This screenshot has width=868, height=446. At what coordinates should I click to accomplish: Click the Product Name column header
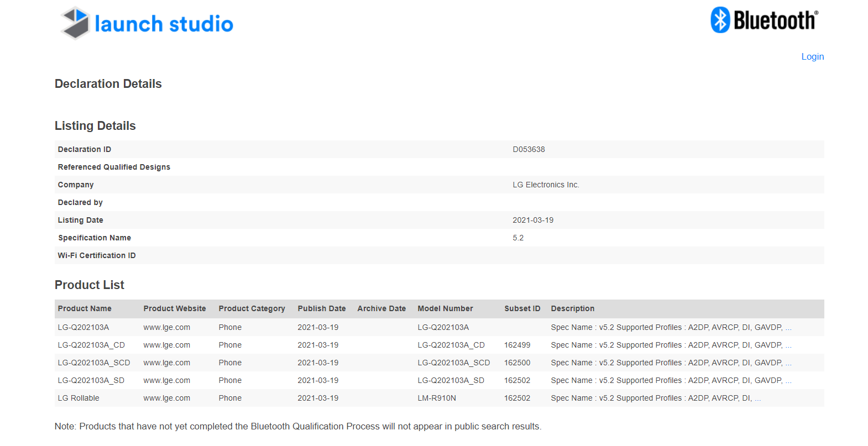pyautogui.click(x=85, y=308)
